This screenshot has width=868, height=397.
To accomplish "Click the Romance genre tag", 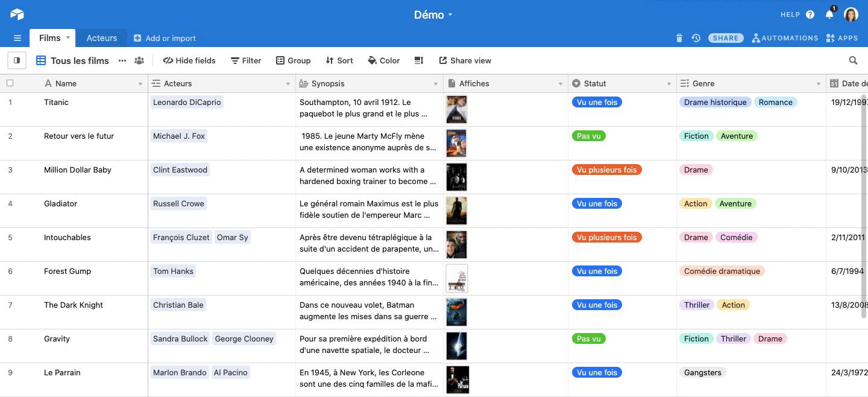I will 776,103.
